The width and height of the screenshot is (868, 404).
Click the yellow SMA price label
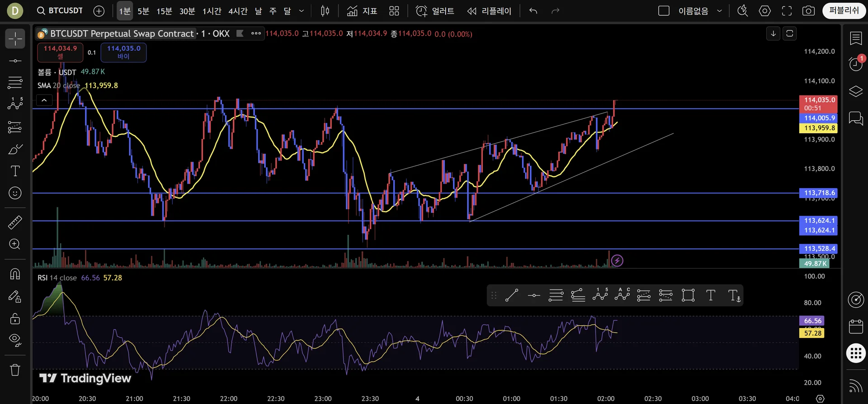click(x=819, y=128)
